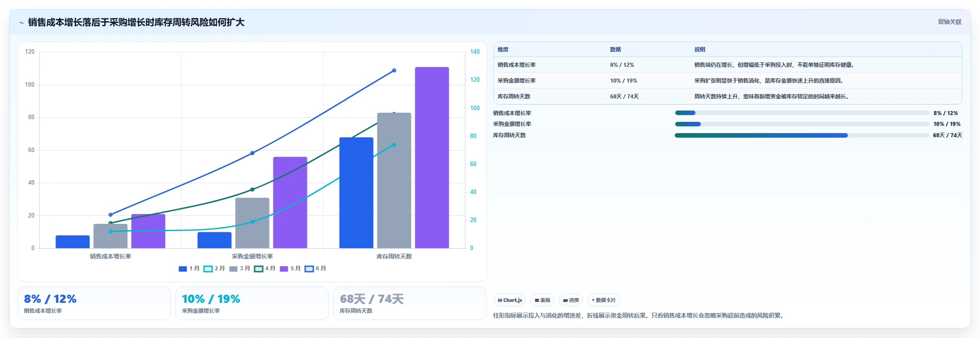Toggle the 4月 legend series
The width and height of the screenshot is (980, 338).
point(265,269)
